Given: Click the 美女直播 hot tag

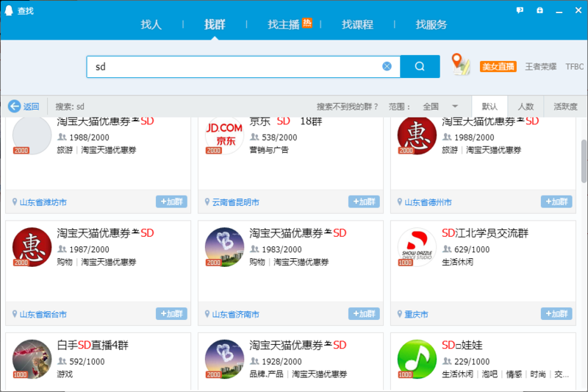Looking at the screenshot, I should tap(498, 67).
